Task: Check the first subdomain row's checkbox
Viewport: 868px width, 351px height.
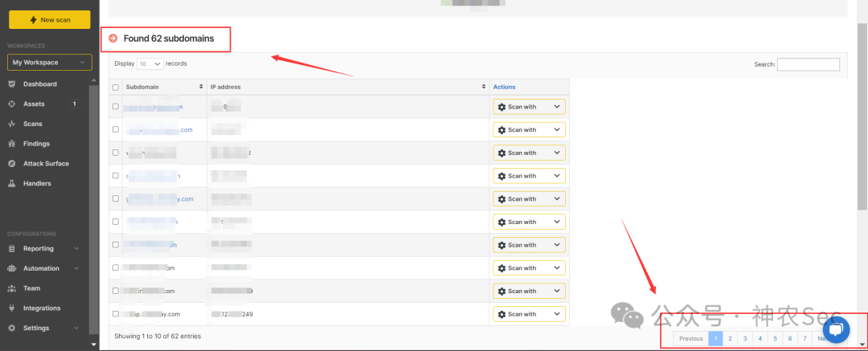Action: click(116, 106)
